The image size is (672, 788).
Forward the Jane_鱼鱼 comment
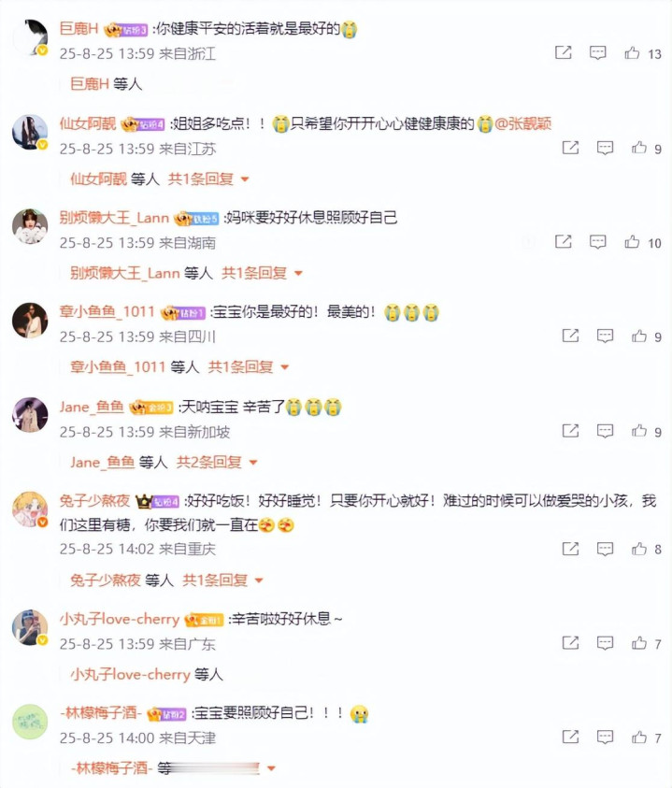pos(570,431)
